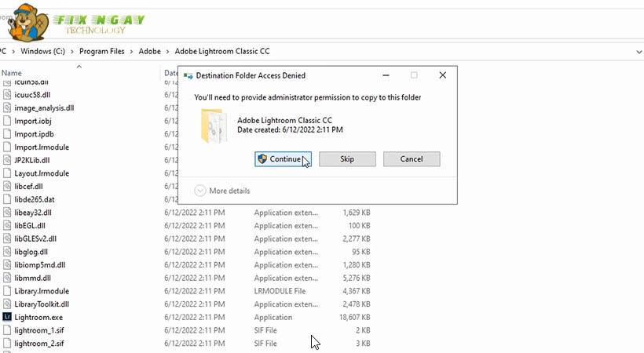Click the Import.lrmodule file icon
Screen dimensions: 644x353
pos(7,147)
